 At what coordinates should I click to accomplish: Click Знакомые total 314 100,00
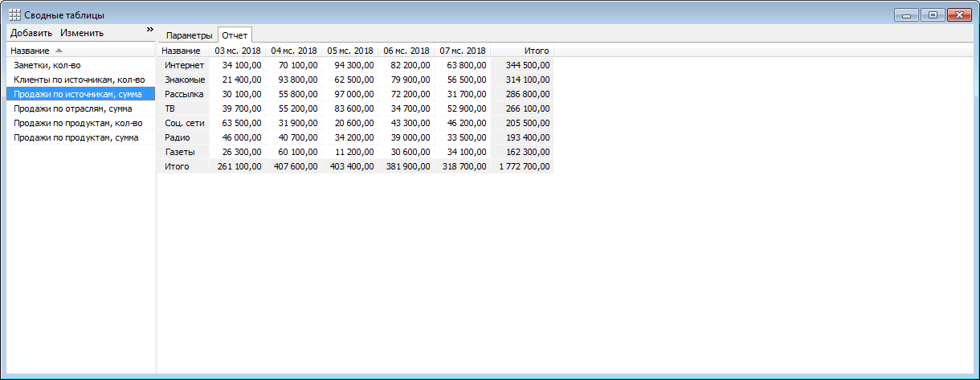(522, 80)
